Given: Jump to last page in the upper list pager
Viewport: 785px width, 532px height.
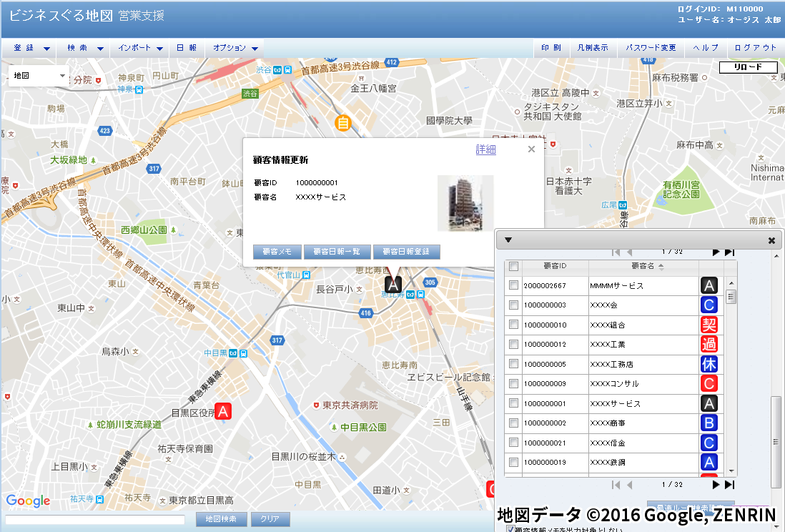Looking at the screenshot, I should tap(730, 252).
